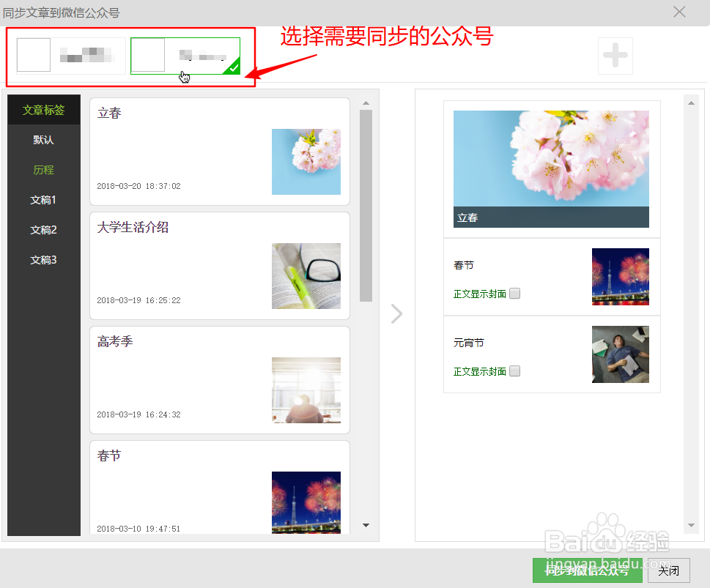This screenshot has width=710, height=588.
Task: Click the 高考季 article thumbnail
Action: 306,390
